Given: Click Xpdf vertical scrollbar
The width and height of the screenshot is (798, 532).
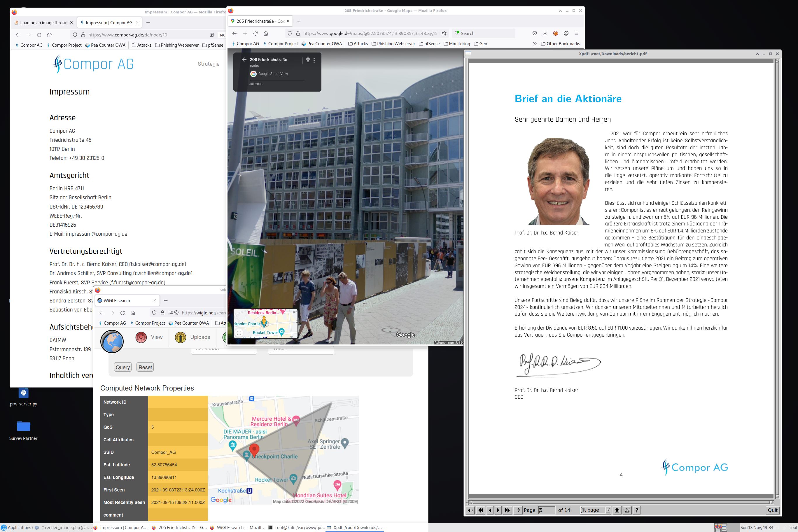Looking at the screenshot, I should pyautogui.click(x=777, y=278).
